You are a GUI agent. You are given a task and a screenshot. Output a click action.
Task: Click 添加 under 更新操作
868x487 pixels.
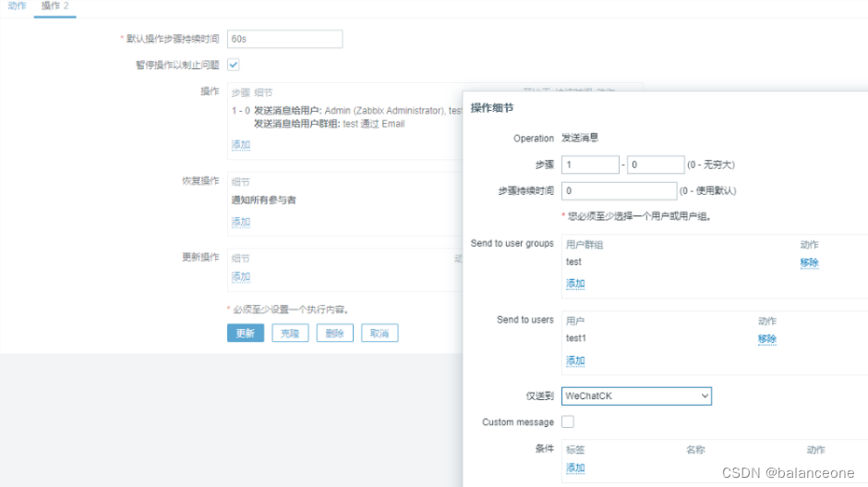point(241,276)
